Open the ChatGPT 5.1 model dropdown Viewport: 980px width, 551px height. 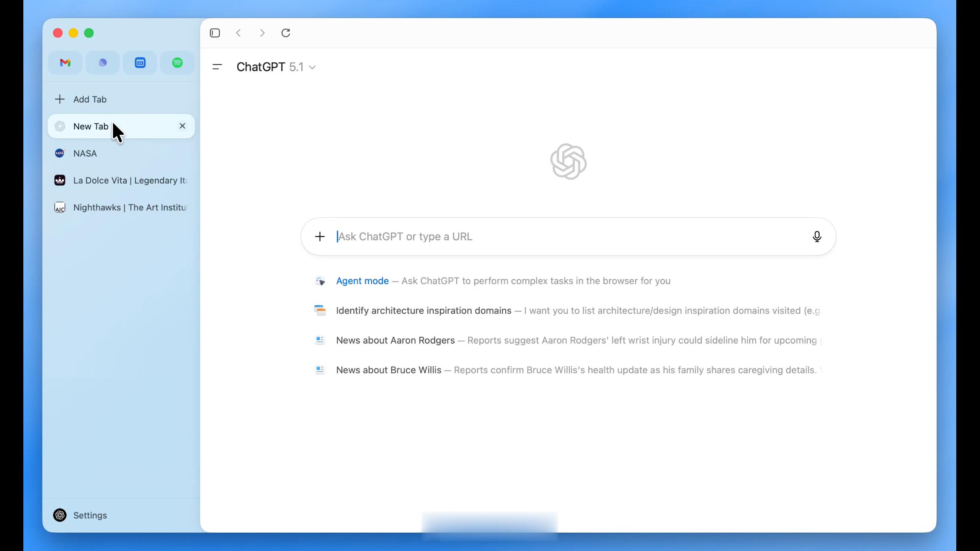276,67
